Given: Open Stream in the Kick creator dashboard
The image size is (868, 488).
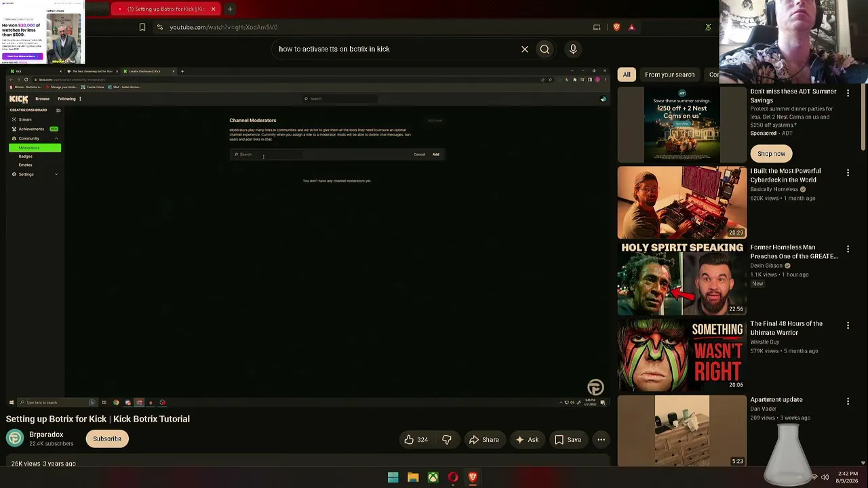Looking at the screenshot, I should (25, 119).
